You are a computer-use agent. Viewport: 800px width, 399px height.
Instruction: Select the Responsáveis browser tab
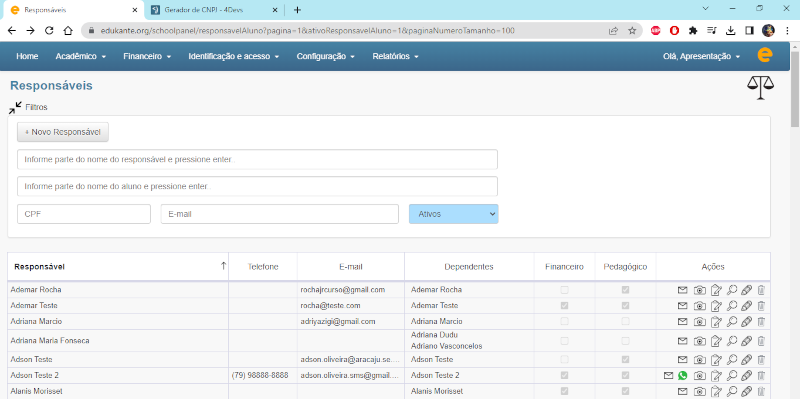pyautogui.click(x=73, y=10)
